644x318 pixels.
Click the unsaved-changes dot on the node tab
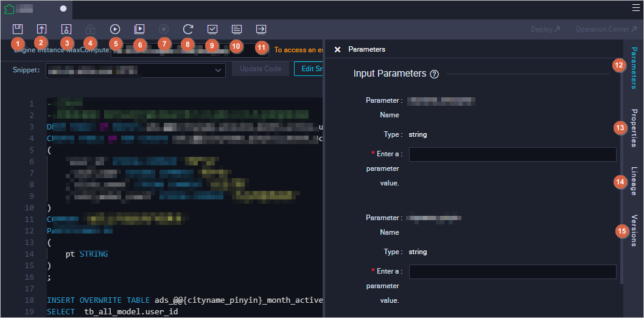click(x=63, y=9)
